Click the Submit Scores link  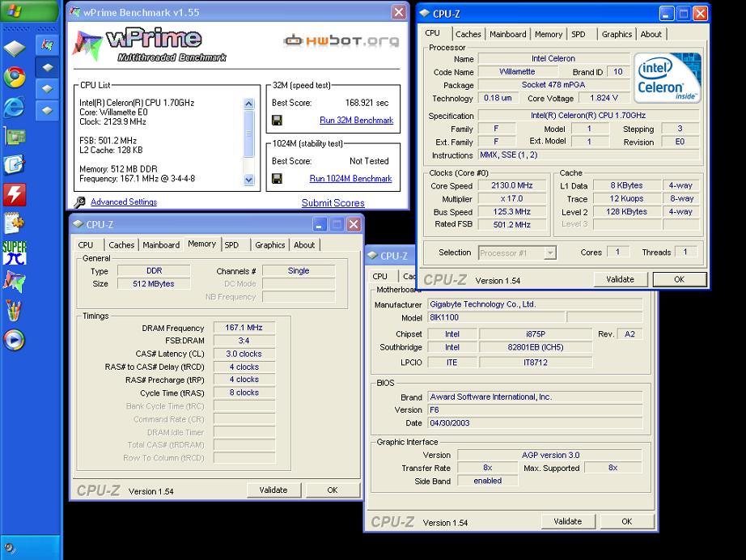[333, 203]
